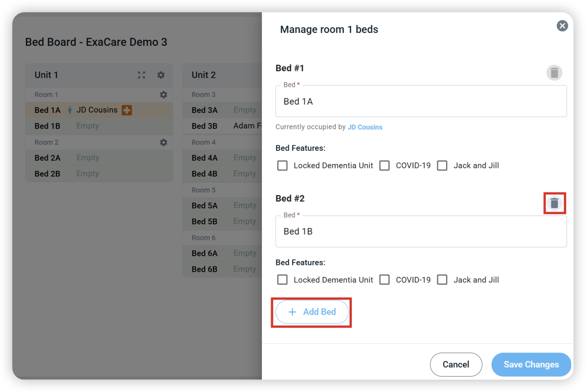Check Locked Dementia Unit for Bed #2
Viewport: 586px width, 392px height.
tap(282, 280)
